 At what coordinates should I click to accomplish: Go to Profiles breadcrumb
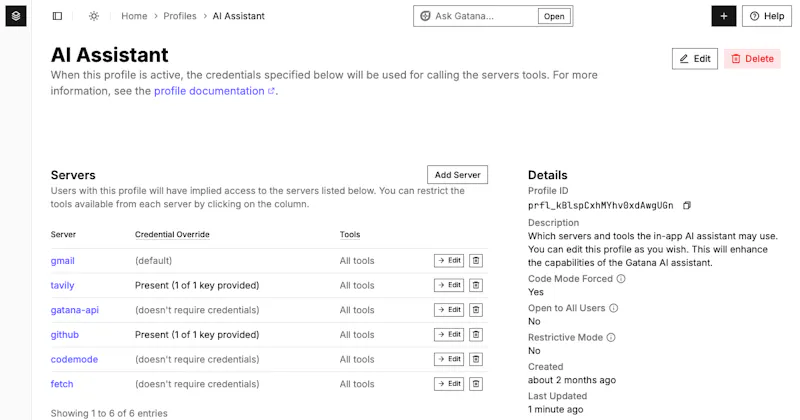click(180, 16)
